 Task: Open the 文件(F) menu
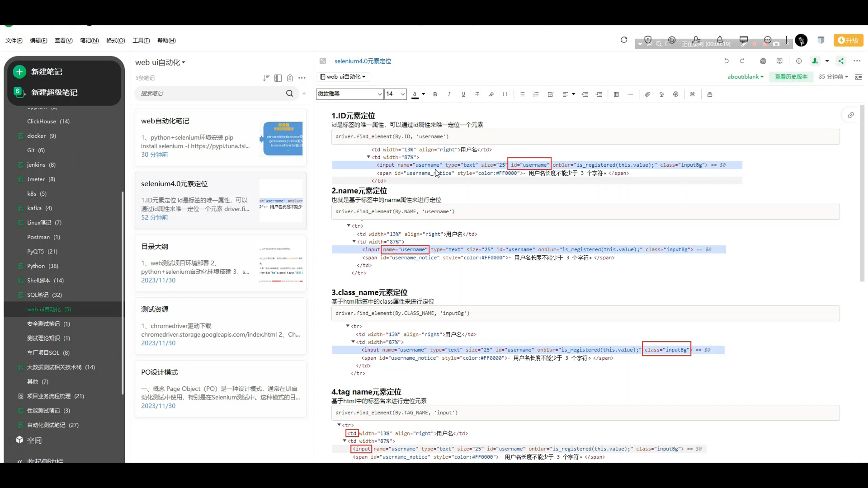[14, 41]
